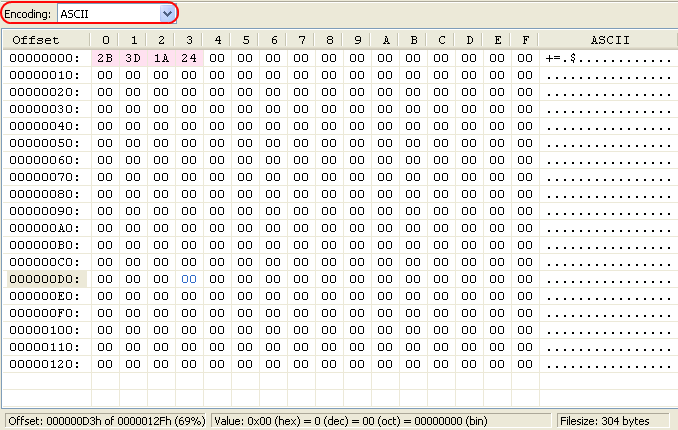Select offset label 000000A0:
Screen dimensions: 678x430
click(x=45, y=228)
